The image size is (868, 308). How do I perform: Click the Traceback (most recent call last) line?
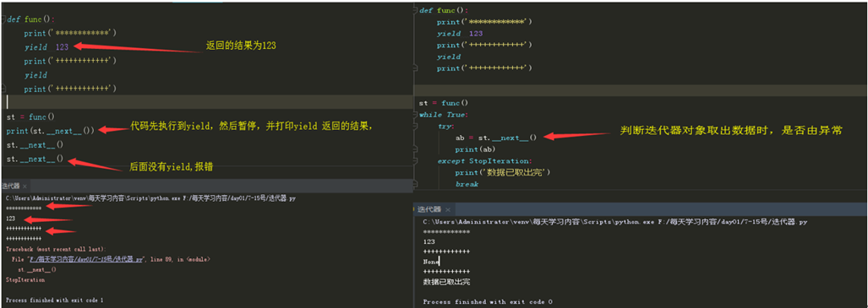(55, 249)
